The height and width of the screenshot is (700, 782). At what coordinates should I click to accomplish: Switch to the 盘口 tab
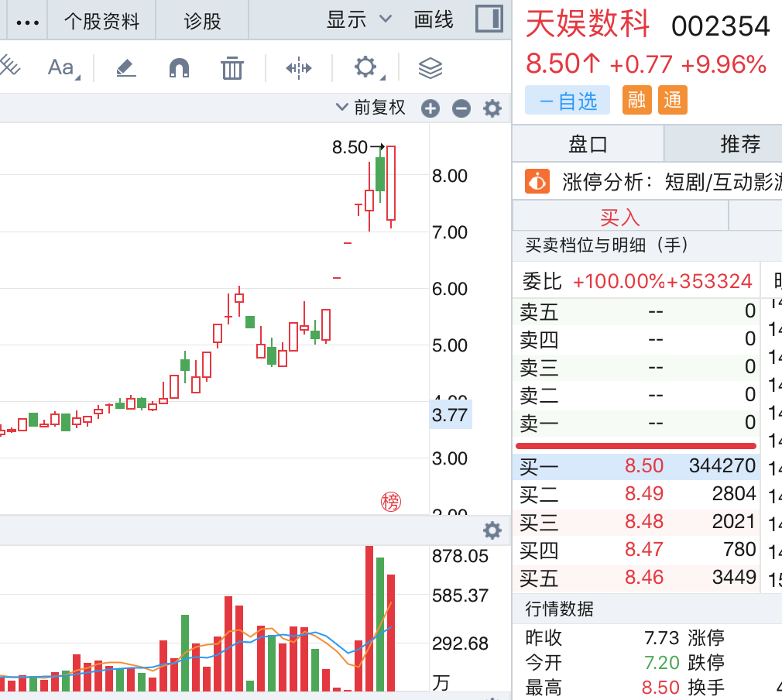pyautogui.click(x=588, y=144)
